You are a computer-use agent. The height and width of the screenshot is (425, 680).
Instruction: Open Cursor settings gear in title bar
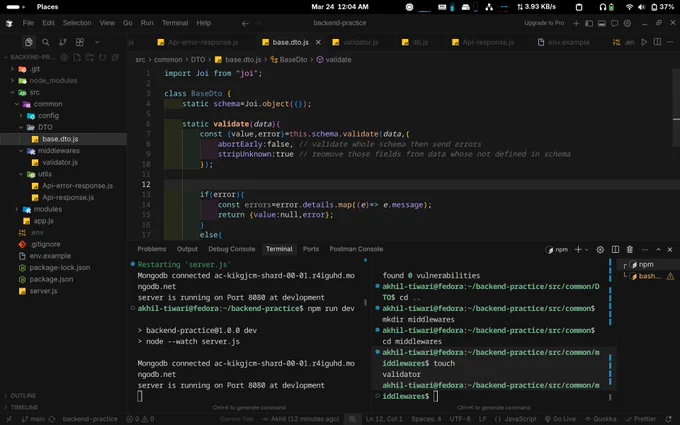(x=628, y=23)
